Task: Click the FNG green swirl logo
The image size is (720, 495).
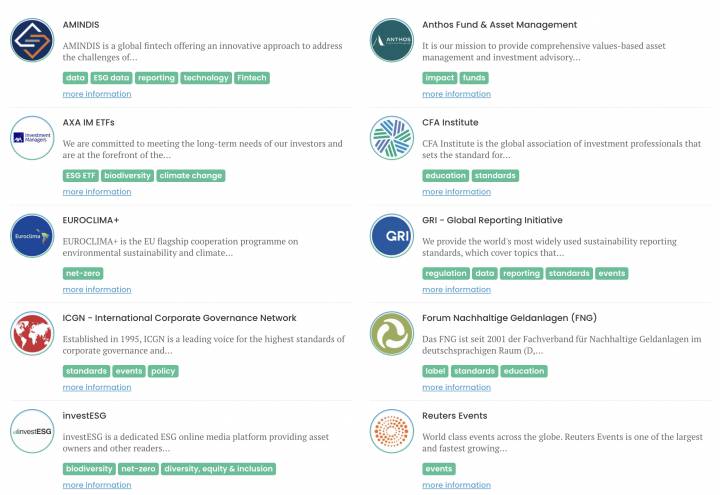Action: point(392,333)
